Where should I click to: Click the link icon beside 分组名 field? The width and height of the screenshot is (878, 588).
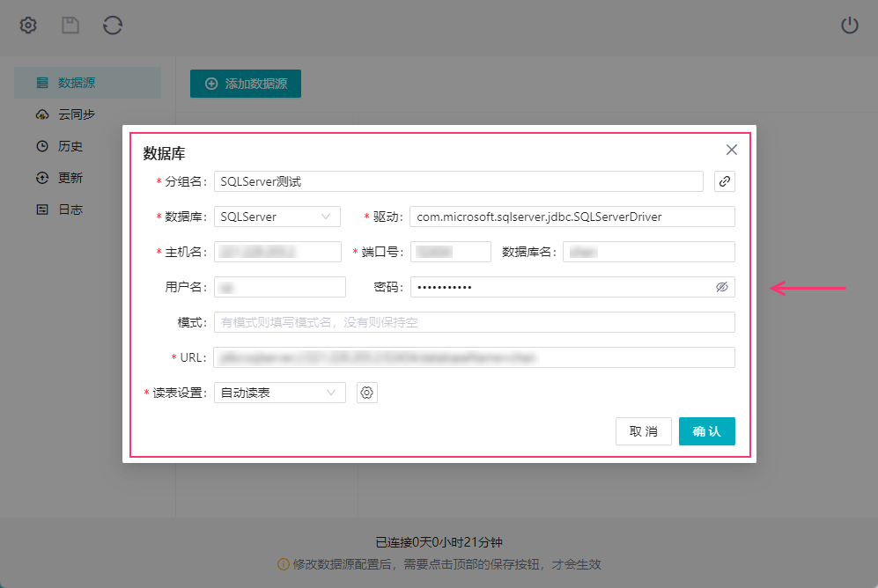(x=725, y=181)
